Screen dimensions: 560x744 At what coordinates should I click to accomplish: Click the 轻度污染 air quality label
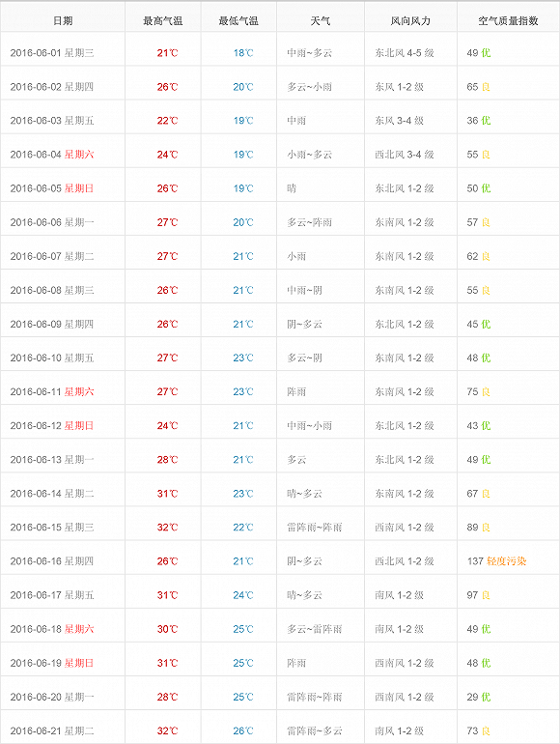point(507,561)
